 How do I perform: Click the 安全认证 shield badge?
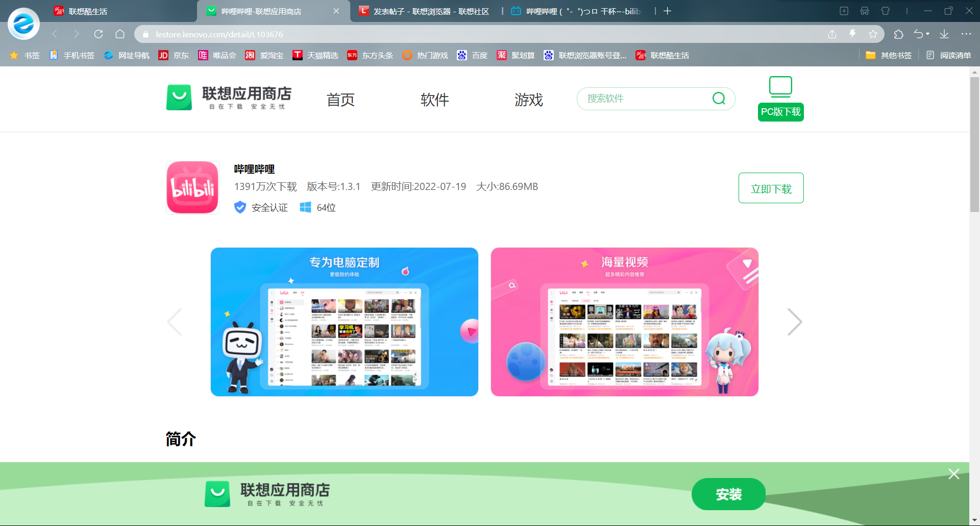pyautogui.click(x=261, y=207)
